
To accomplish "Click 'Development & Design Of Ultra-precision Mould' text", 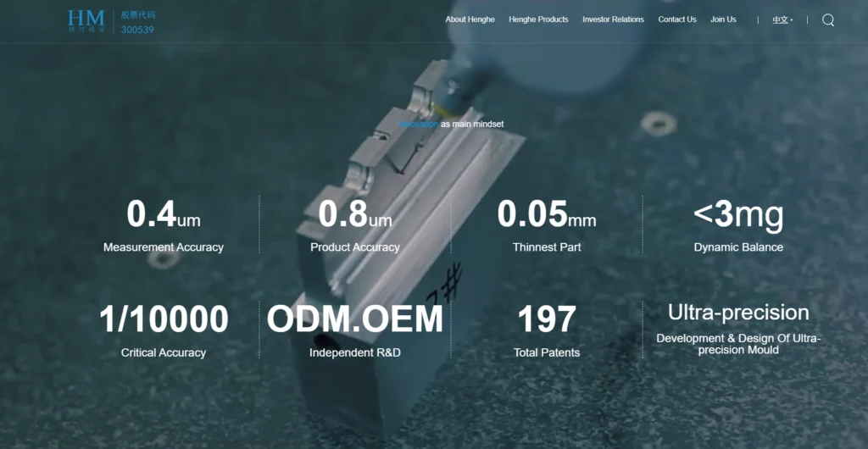I will [x=738, y=344].
